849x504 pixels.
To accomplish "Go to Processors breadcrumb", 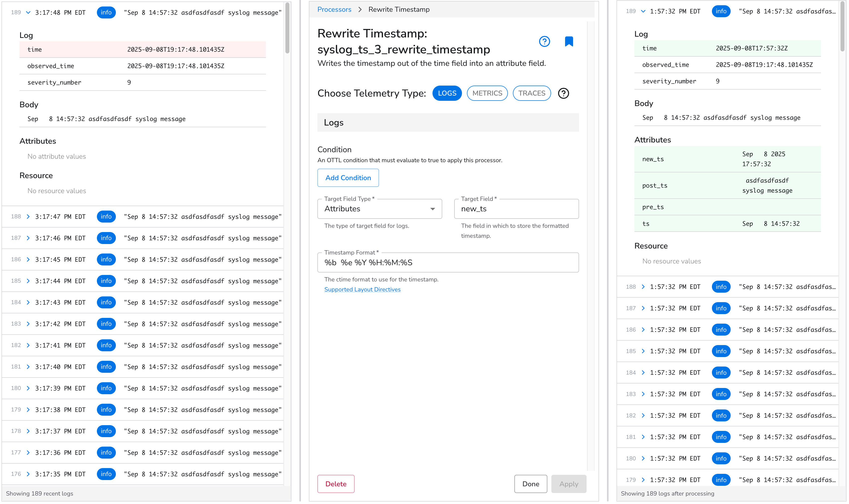I will tap(334, 9).
